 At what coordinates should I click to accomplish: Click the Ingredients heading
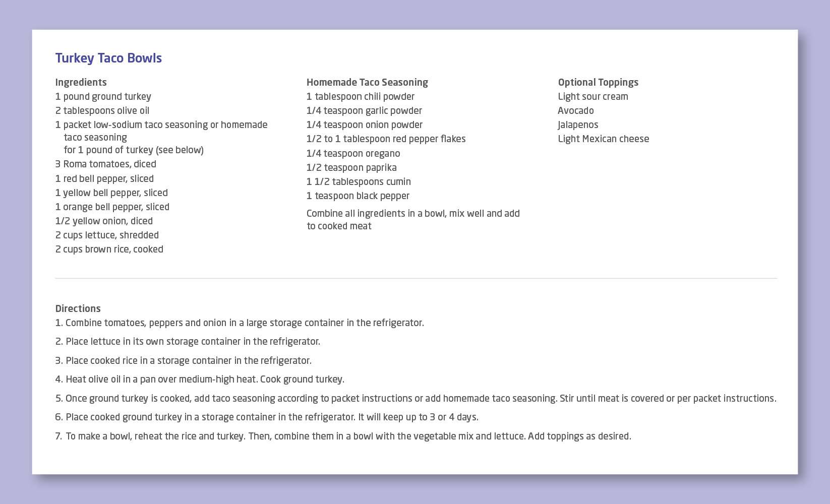[81, 82]
